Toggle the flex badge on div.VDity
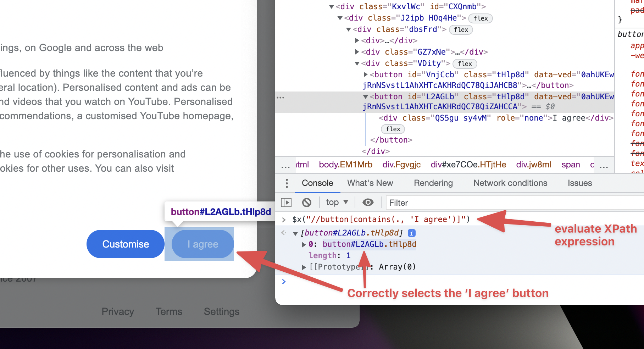644x349 pixels. pos(465,63)
